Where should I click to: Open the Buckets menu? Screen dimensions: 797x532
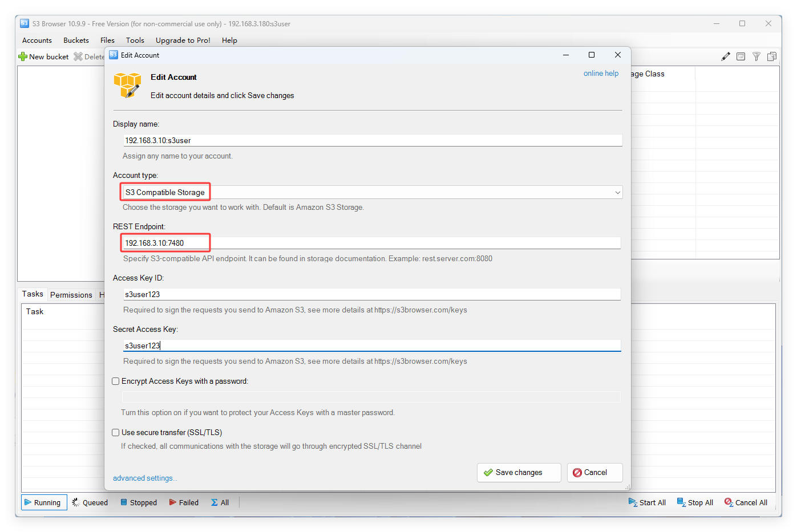76,40
